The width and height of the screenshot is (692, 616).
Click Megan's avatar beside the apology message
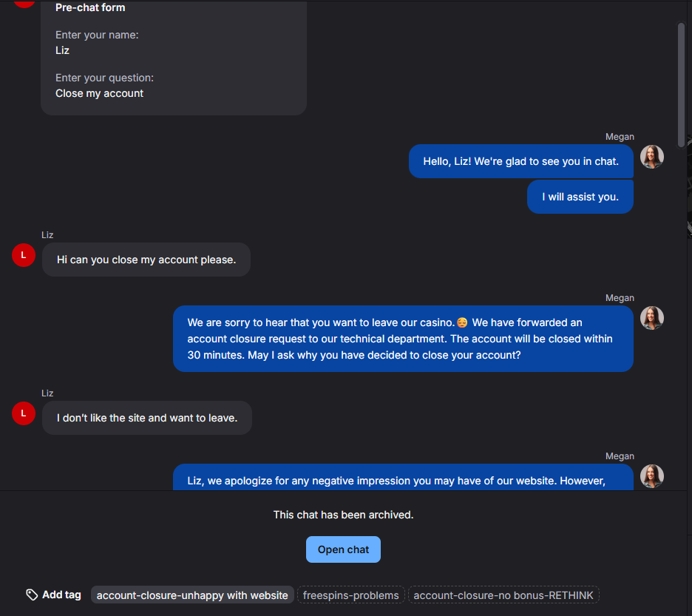[x=651, y=476]
